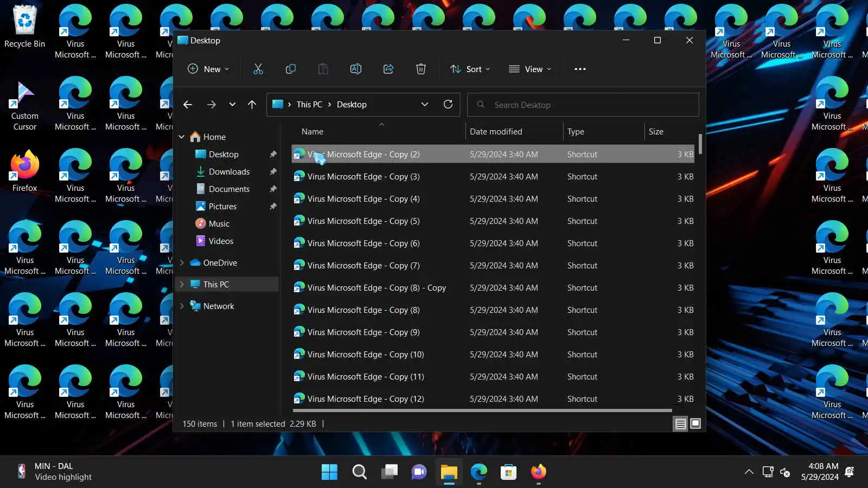Select Virus Microsoft Edge - Copy (9)
Screen dimensions: 868x488
(x=493, y=332)
